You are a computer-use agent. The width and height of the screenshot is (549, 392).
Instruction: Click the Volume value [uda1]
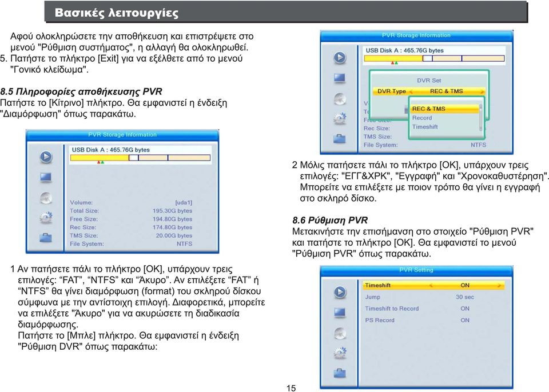pyautogui.click(x=184, y=202)
